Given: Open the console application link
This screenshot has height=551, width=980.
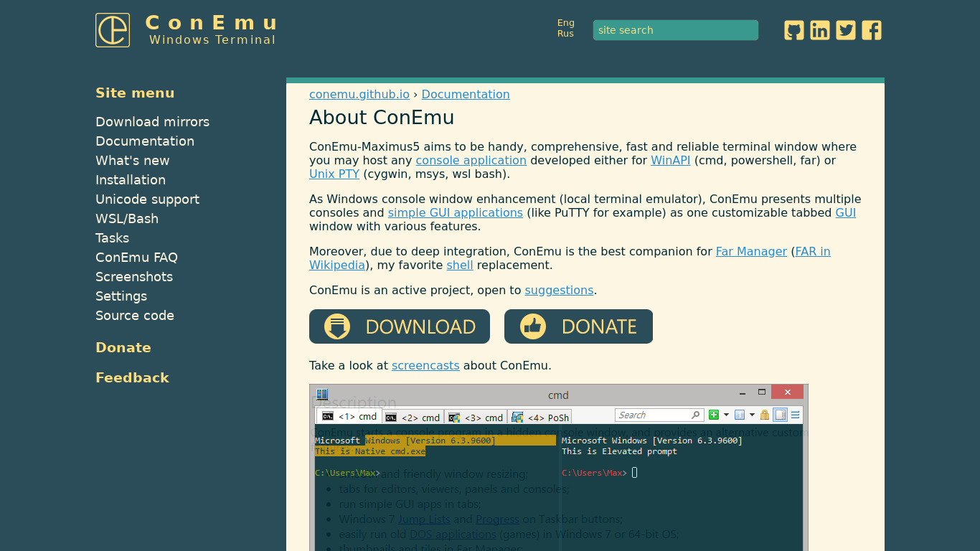Looking at the screenshot, I should [x=471, y=161].
